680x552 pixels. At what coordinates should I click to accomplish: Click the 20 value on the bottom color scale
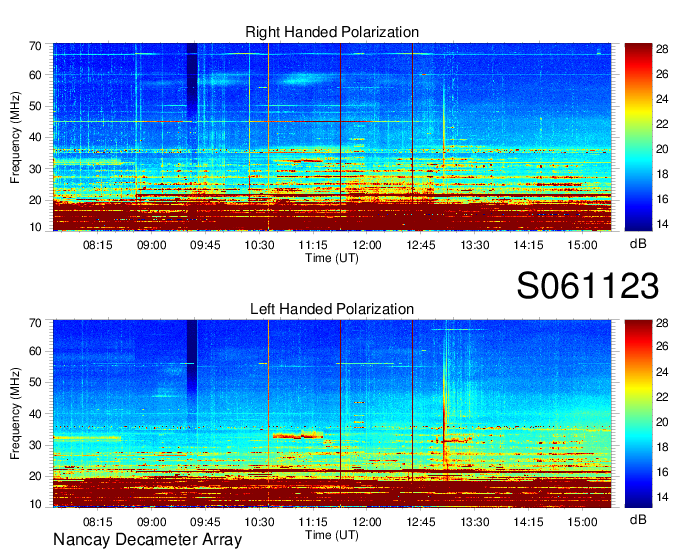click(662, 422)
